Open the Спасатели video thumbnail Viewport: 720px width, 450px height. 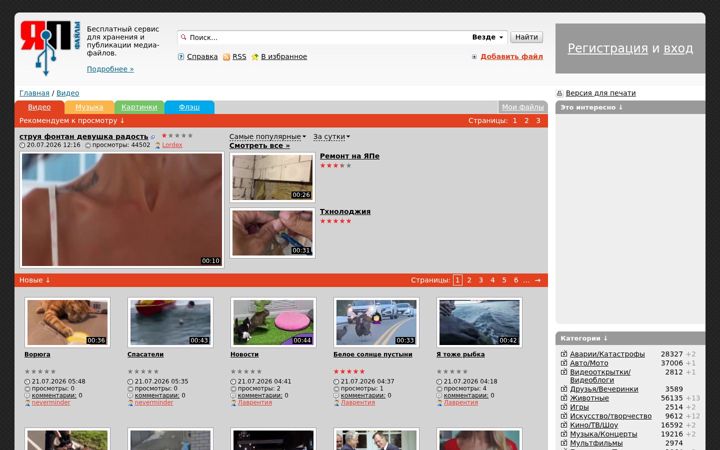(x=170, y=322)
